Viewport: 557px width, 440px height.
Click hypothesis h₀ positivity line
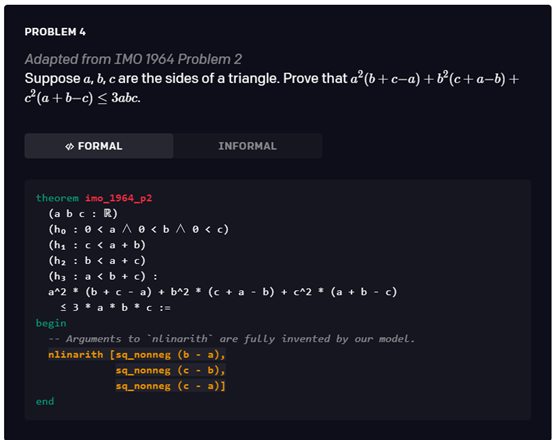139,229
